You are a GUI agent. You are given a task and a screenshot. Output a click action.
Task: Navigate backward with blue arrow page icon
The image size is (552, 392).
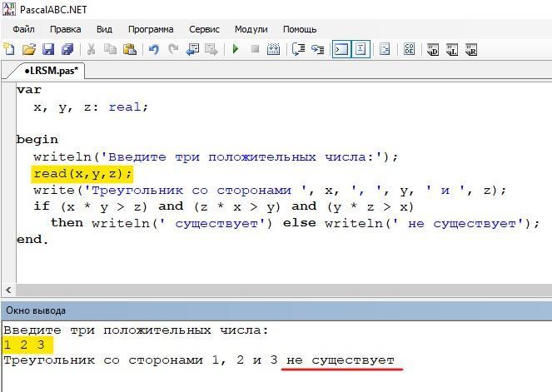192,49
